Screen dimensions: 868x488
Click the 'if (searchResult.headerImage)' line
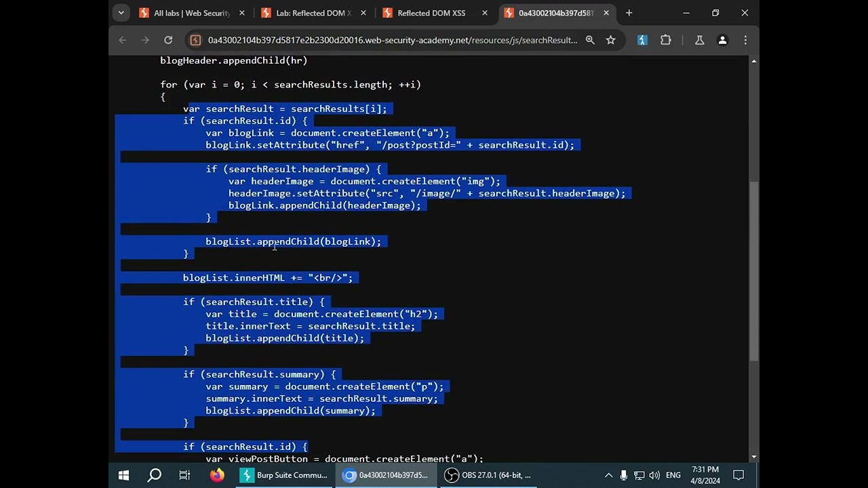pyautogui.click(x=294, y=169)
